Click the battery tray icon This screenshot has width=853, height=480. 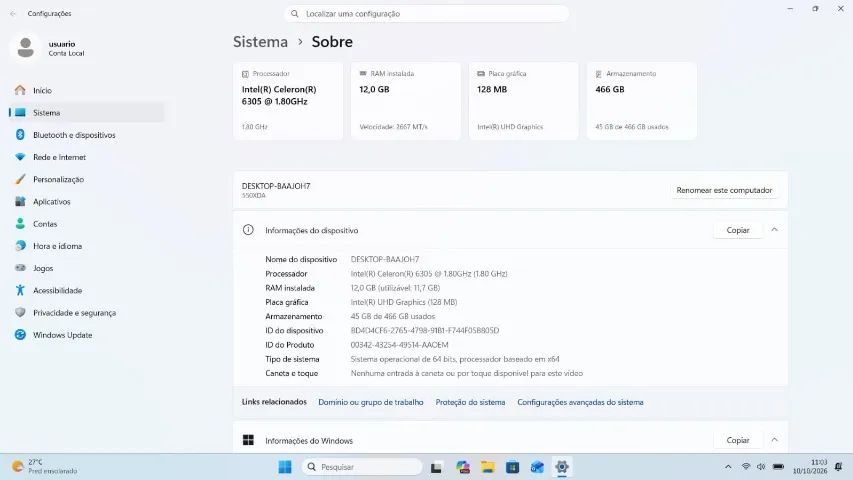[x=778, y=467]
